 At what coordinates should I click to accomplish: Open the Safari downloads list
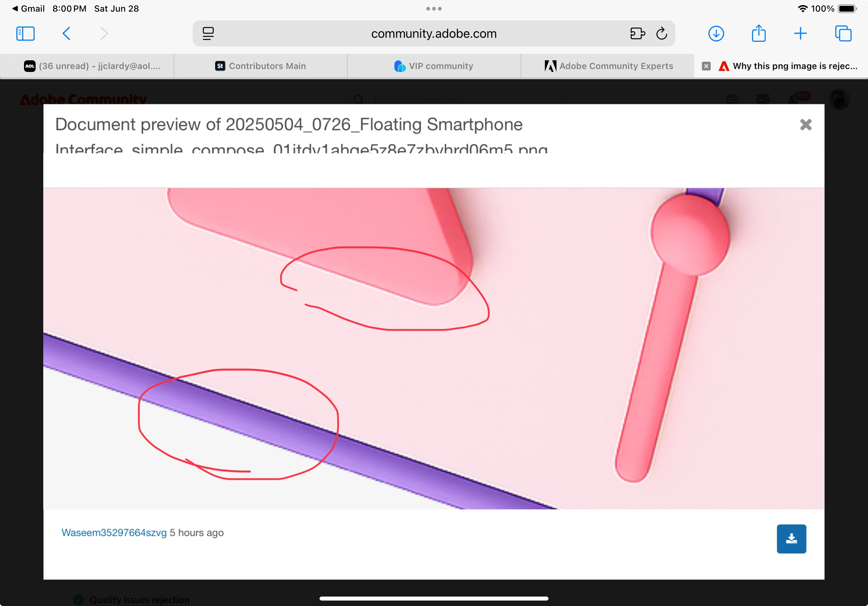point(716,34)
